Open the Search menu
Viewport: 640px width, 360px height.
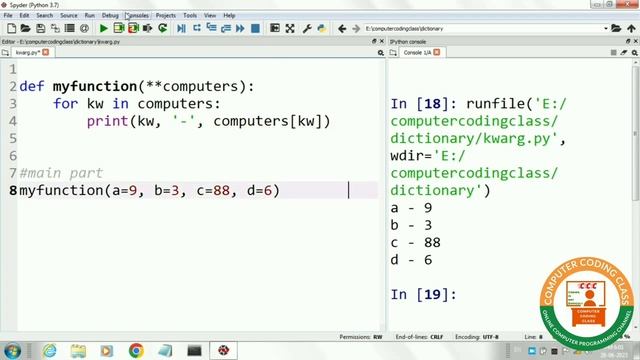coord(44,16)
